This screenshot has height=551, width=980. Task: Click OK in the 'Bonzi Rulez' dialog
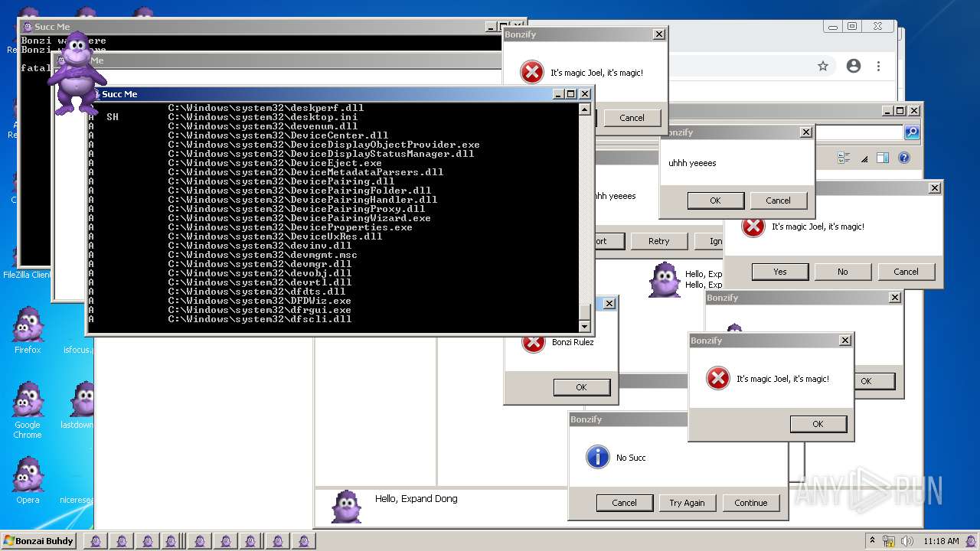pos(581,387)
